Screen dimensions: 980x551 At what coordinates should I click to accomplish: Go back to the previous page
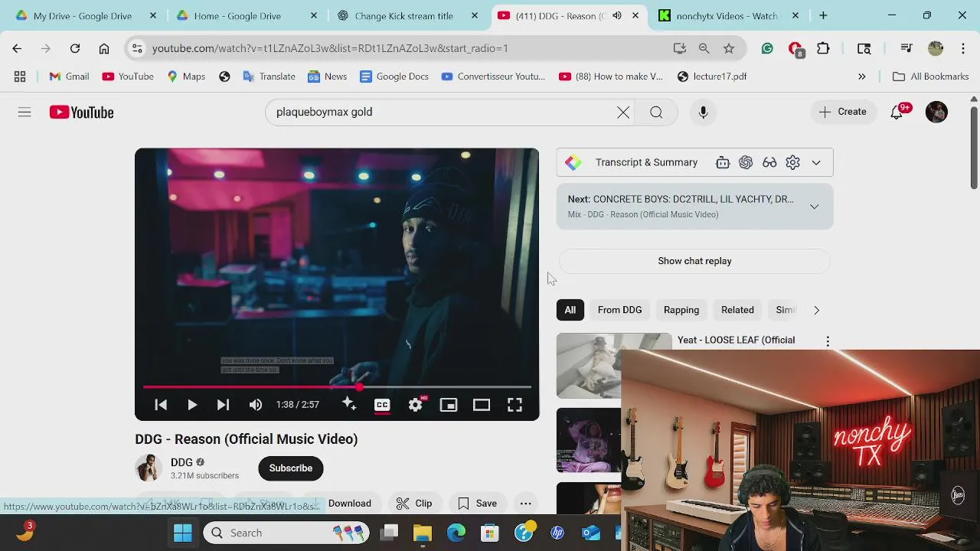pos(17,48)
